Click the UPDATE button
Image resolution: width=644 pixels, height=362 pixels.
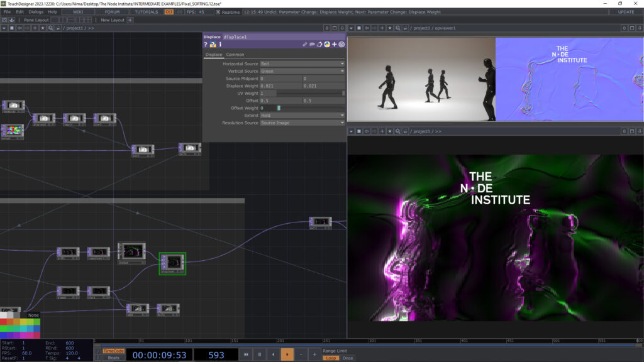click(626, 12)
